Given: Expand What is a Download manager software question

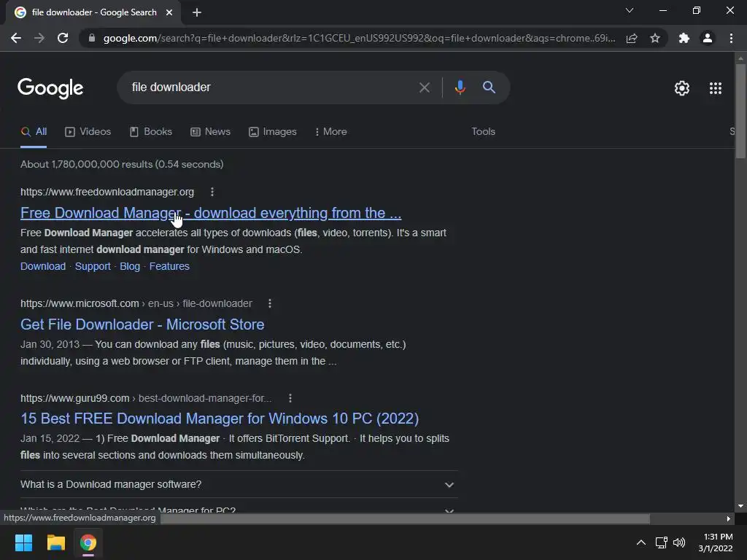Looking at the screenshot, I should [x=239, y=484].
